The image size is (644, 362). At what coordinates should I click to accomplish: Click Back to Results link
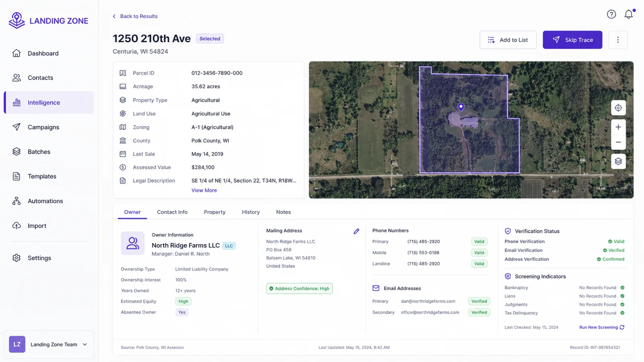(135, 16)
